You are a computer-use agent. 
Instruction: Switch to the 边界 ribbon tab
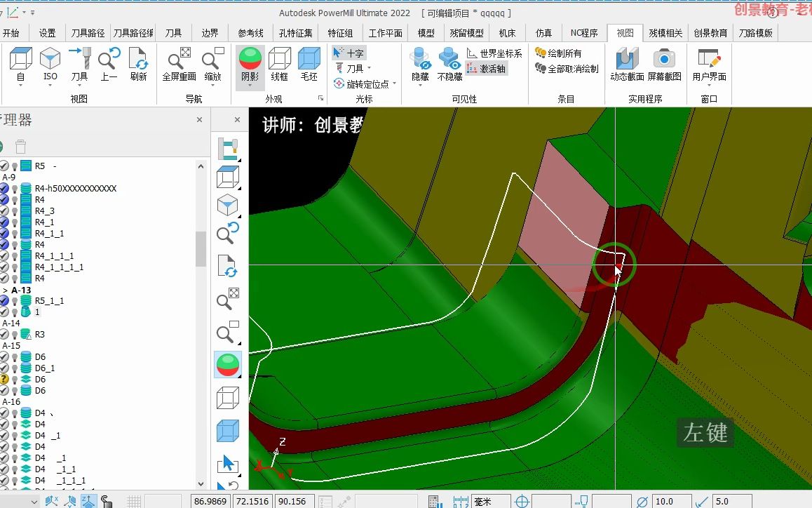tap(210, 33)
